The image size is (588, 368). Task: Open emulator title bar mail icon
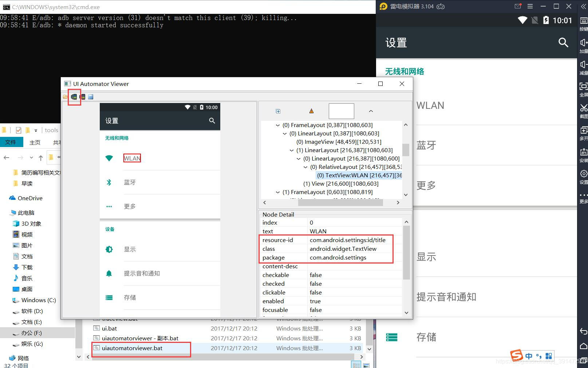point(518,6)
